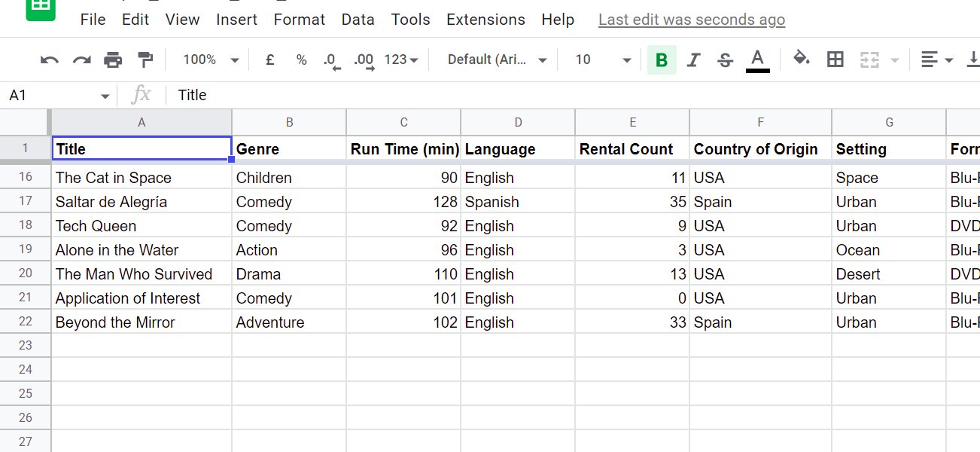
Task: Open the Extensions menu
Action: click(x=485, y=19)
